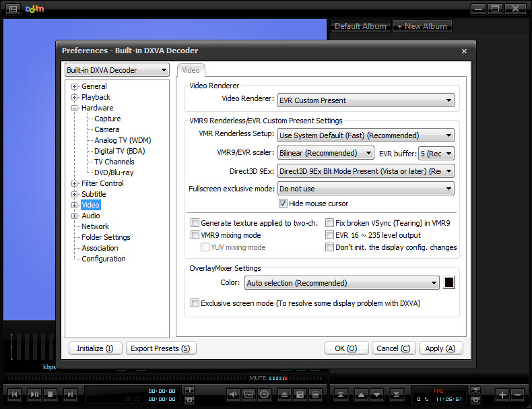532x409 pixels.
Task: Open the Direct3D 9Ex dropdown
Action: (366, 170)
